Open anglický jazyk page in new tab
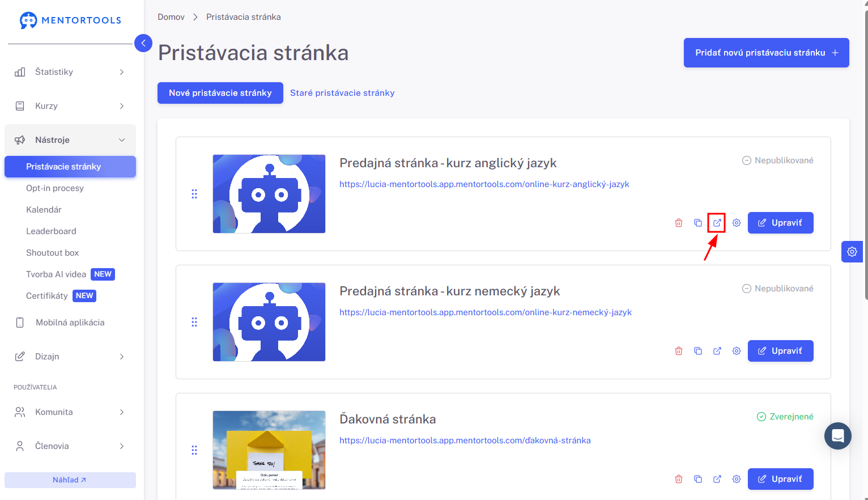868x500 pixels. pos(717,223)
